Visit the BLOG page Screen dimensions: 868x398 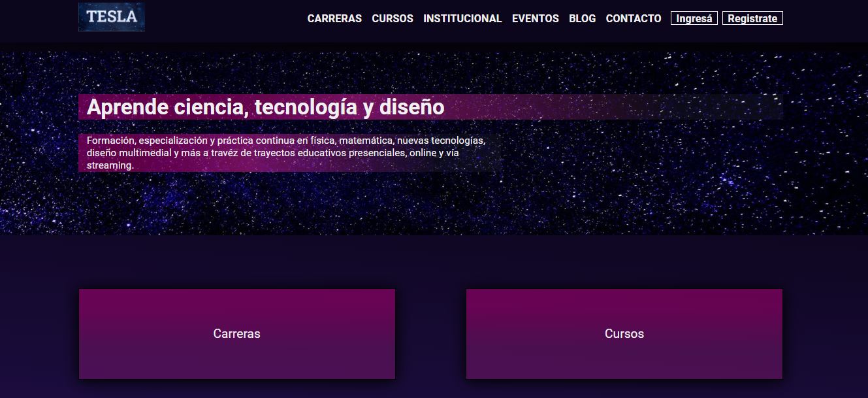coord(583,18)
